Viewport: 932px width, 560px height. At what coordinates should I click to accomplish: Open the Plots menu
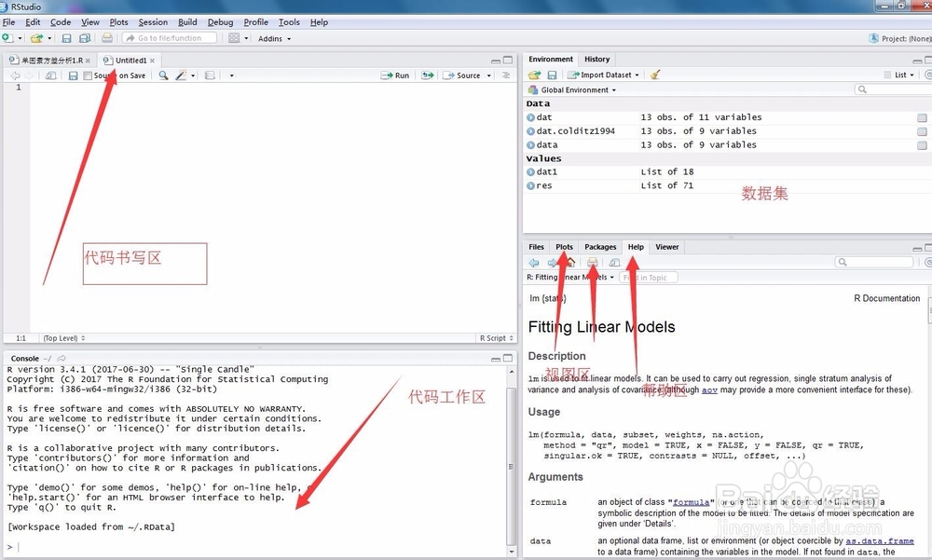(x=119, y=22)
